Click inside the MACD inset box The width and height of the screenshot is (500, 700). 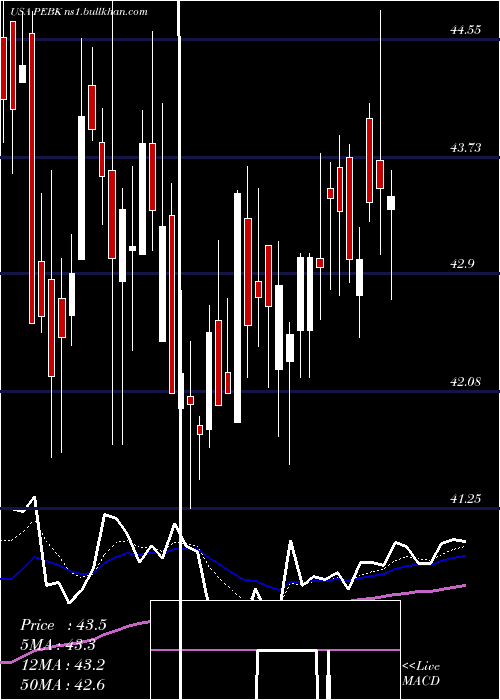click(x=275, y=650)
